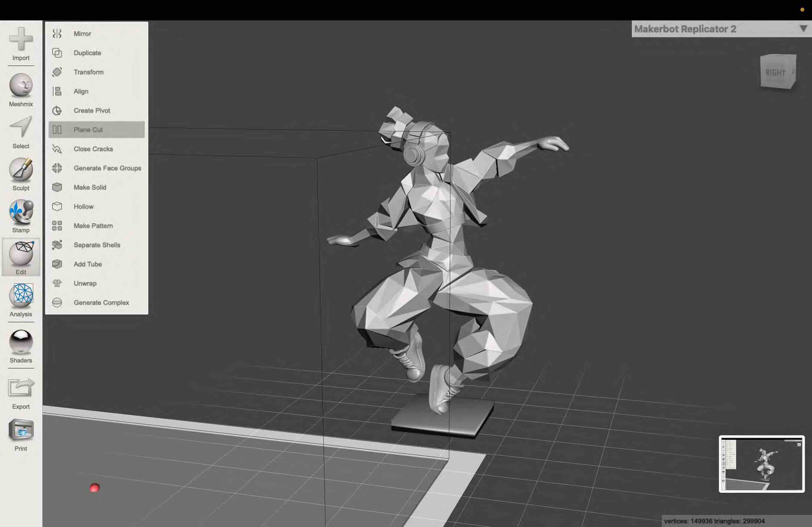812x527 pixels.
Task: Click the Export folder icon
Action: coord(21,388)
